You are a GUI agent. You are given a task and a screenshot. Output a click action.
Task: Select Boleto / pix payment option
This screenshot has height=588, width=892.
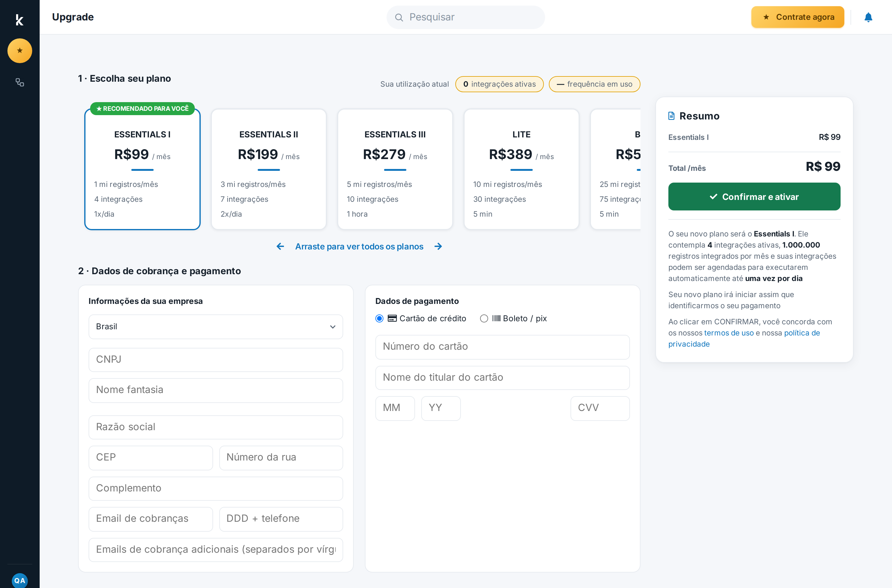(x=484, y=318)
